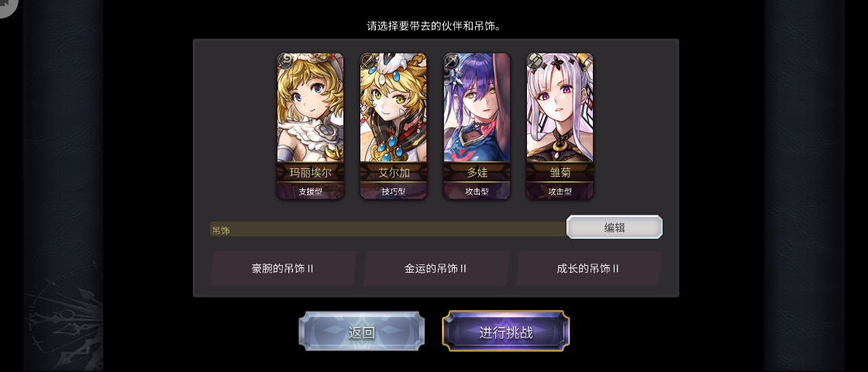
Task: Choose the white-haired 雏菊 portrait
Action: point(560,108)
